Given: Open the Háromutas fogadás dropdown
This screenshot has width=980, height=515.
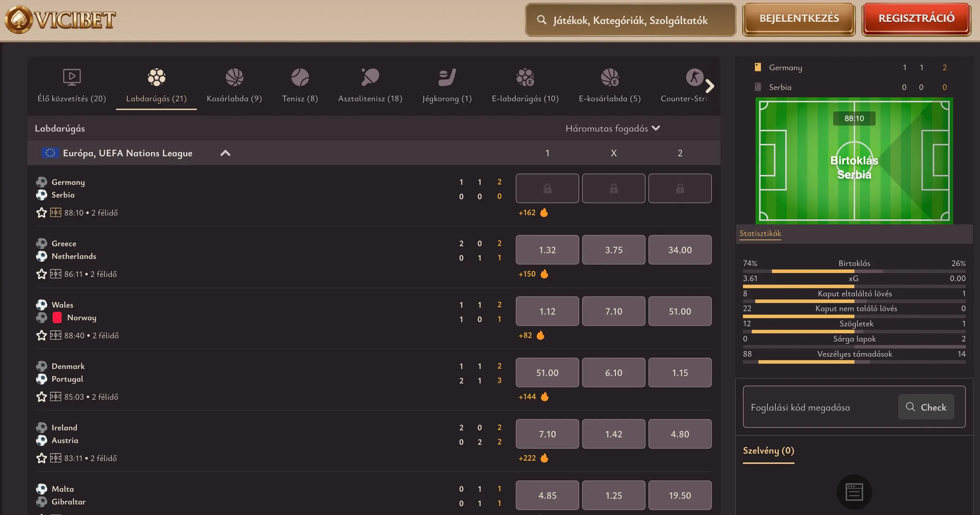Looking at the screenshot, I should coord(612,128).
